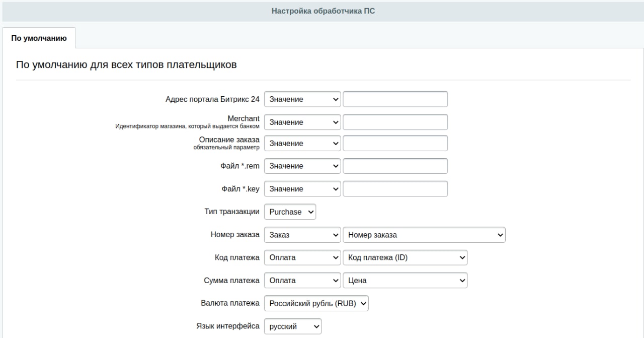The width and height of the screenshot is (644, 338).
Task: Open type dropdown for Адрес портала Битрикс 24
Action: (x=302, y=99)
